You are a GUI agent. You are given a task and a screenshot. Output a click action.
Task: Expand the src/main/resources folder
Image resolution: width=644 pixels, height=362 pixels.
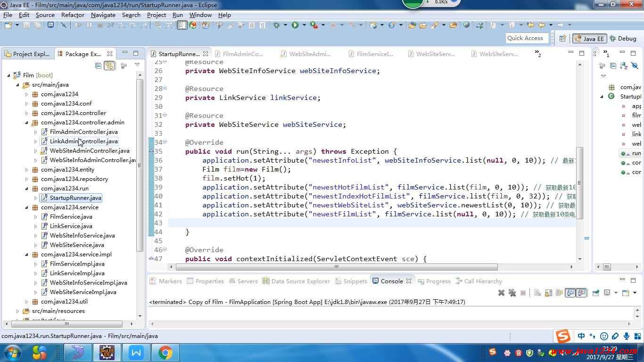coord(18,311)
